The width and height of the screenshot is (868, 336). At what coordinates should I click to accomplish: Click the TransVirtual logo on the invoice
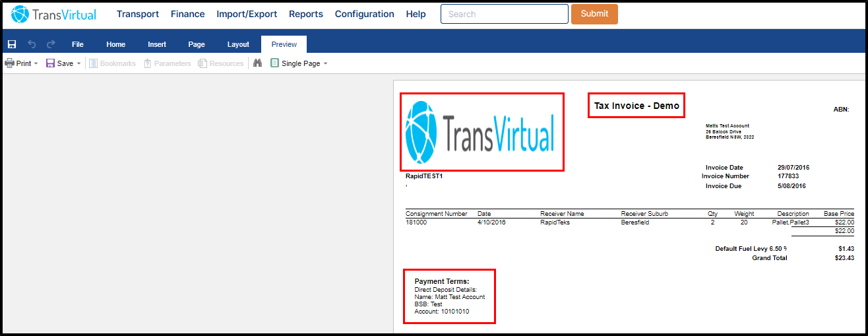pyautogui.click(x=480, y=133)
